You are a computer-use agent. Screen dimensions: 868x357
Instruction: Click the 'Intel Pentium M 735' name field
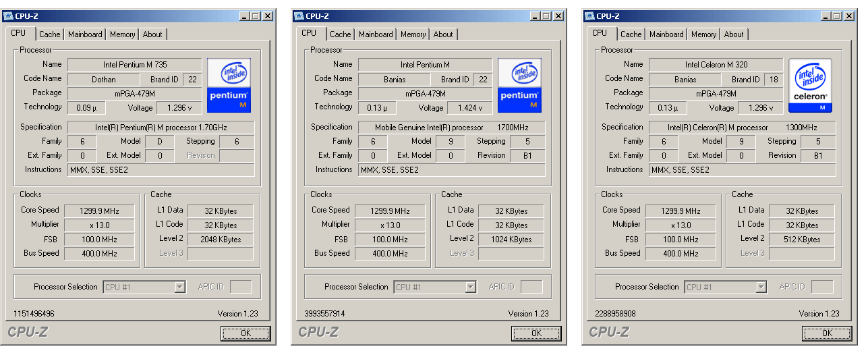click(134, 65)
